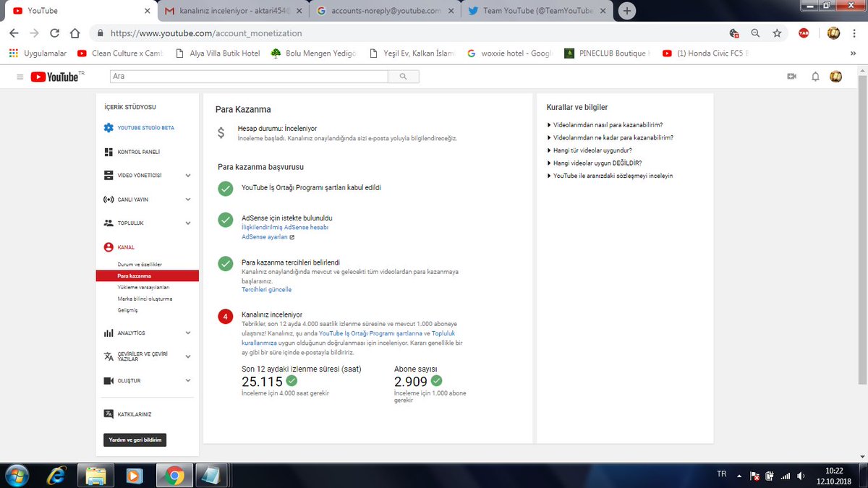Open Bolu Mengen Yedigöller bookmark
Screen dimensions: 868x488
coord(314,53)
